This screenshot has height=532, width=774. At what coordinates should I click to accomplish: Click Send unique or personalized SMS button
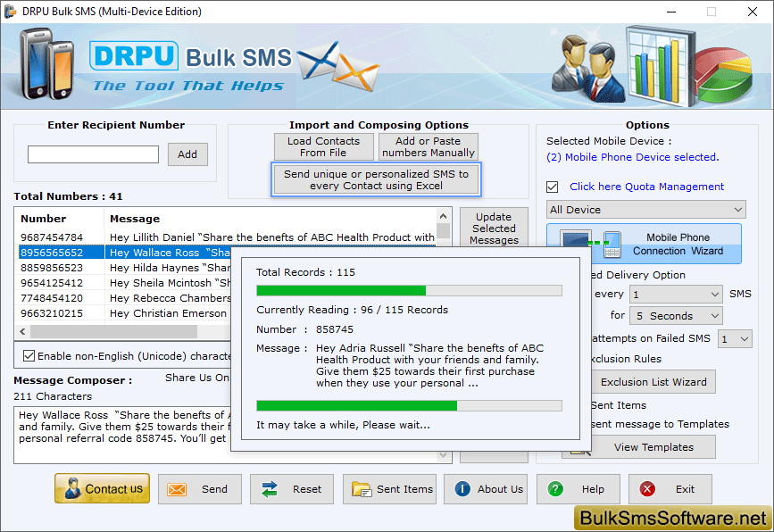[376, 179]
